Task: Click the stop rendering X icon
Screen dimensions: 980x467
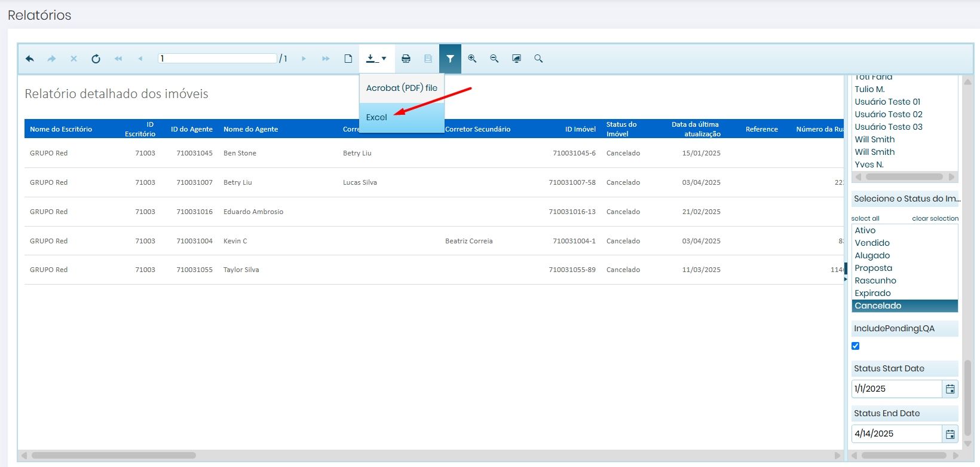Action: pos(73,59)
